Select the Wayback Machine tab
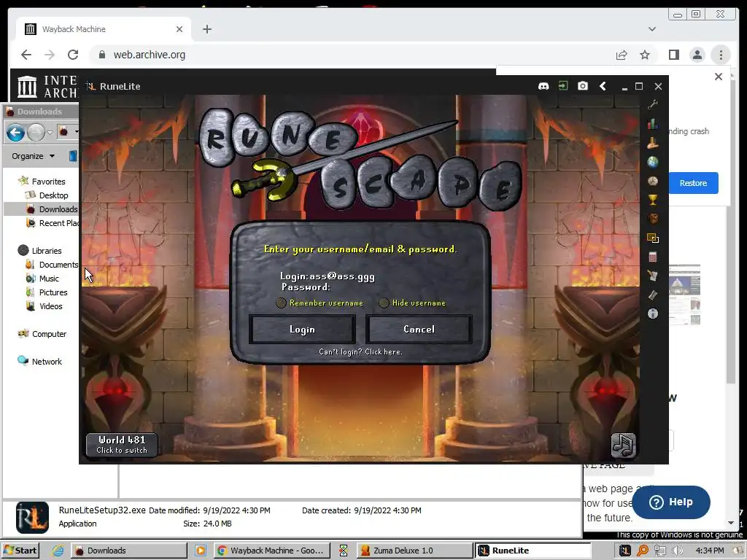The height and width of the screenshot is (560, 747). coord(104,29)
